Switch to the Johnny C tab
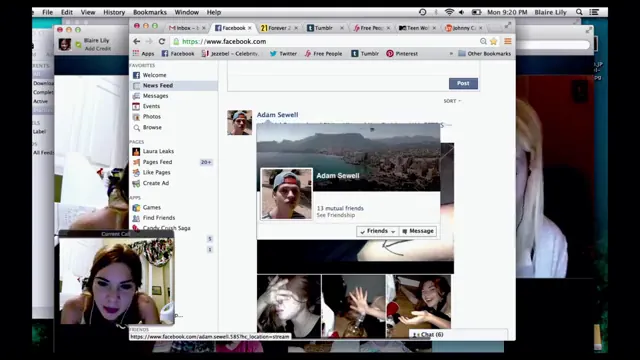The image size is (640, 360). coord(460,28)
